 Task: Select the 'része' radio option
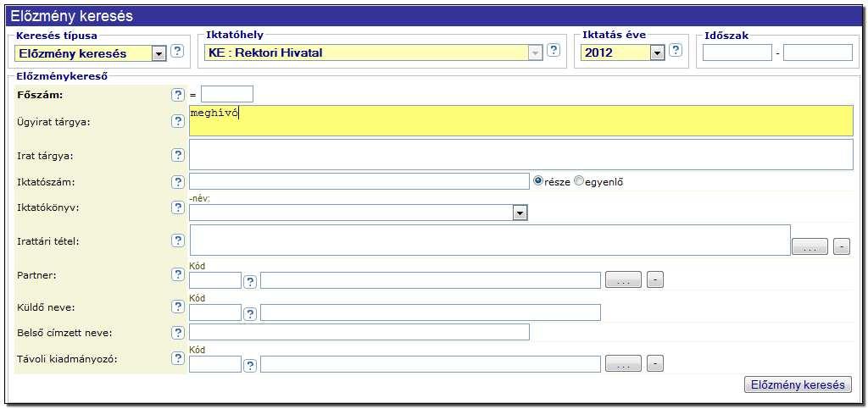click(x=537, y=180)
